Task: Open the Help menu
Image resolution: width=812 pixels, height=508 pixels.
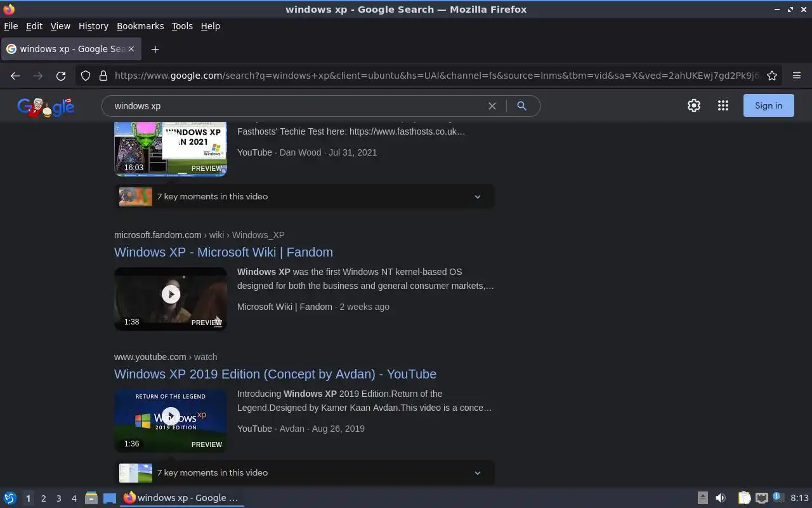Action: pyautogui.click(x=211, y=26)
